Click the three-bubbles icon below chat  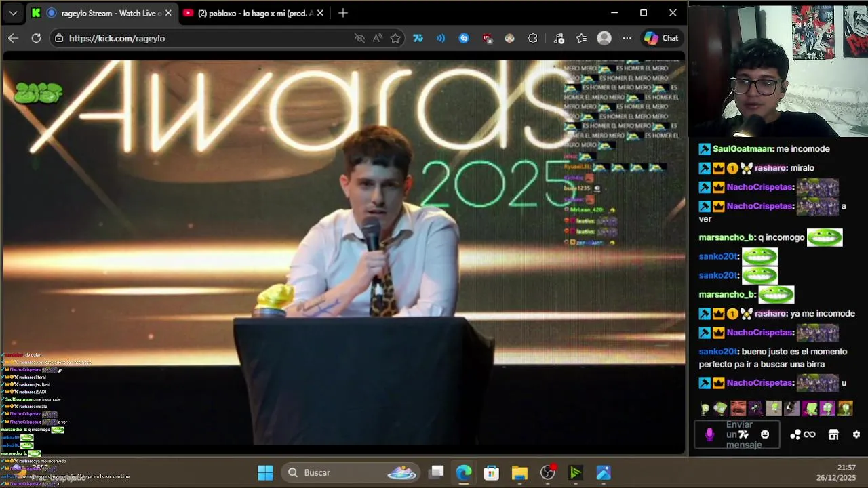[795, 434]
